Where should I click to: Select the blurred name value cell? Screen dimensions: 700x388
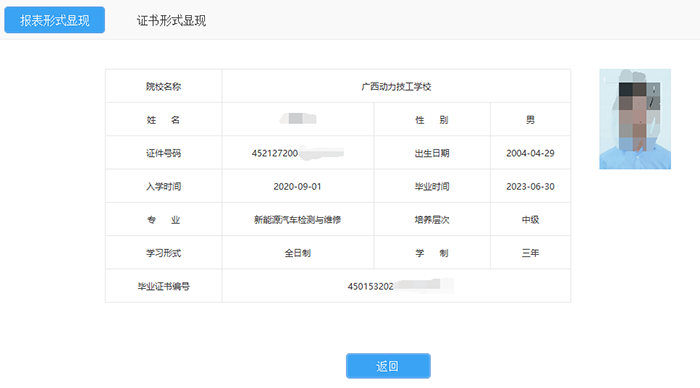click(x=298, y=120)
